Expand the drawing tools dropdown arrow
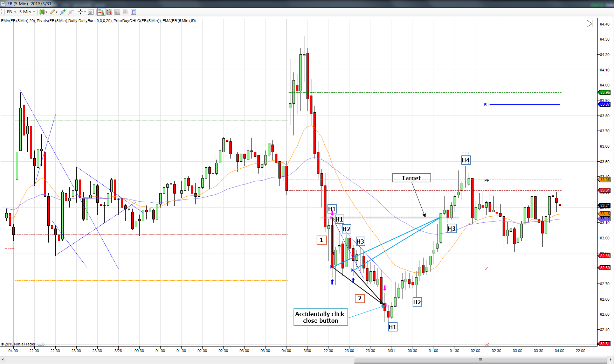This screenshot has height=364, width=614. click(56, 12)
